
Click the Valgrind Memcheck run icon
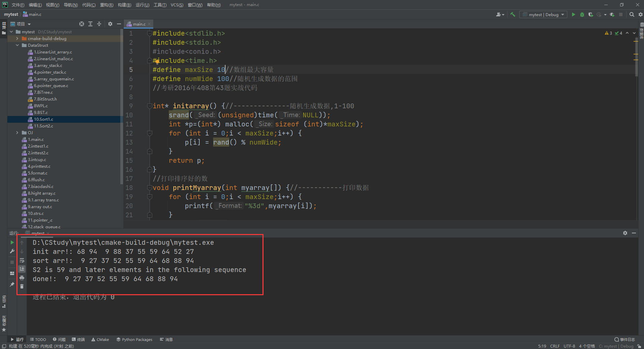pos(612,14)
